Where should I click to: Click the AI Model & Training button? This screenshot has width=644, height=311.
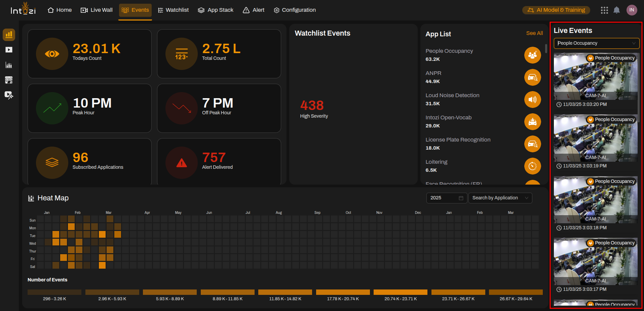click(x=557, y=10)
